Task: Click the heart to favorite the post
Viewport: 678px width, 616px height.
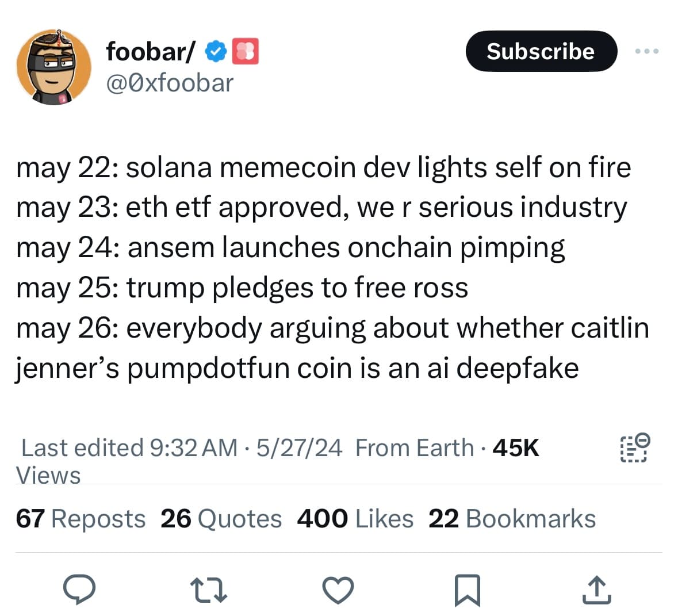Action: point(338,588)
